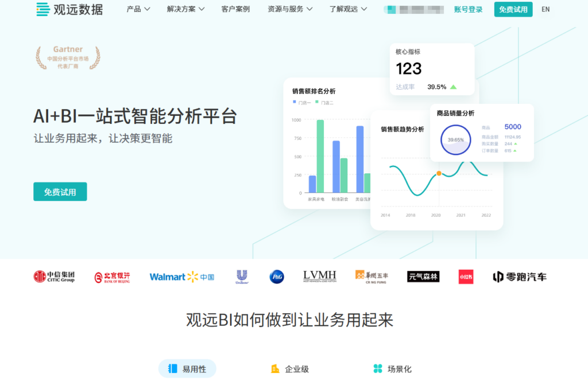Switch language with the EN link
The width and height of the screenshot is (588, 381).
(546, 9)
